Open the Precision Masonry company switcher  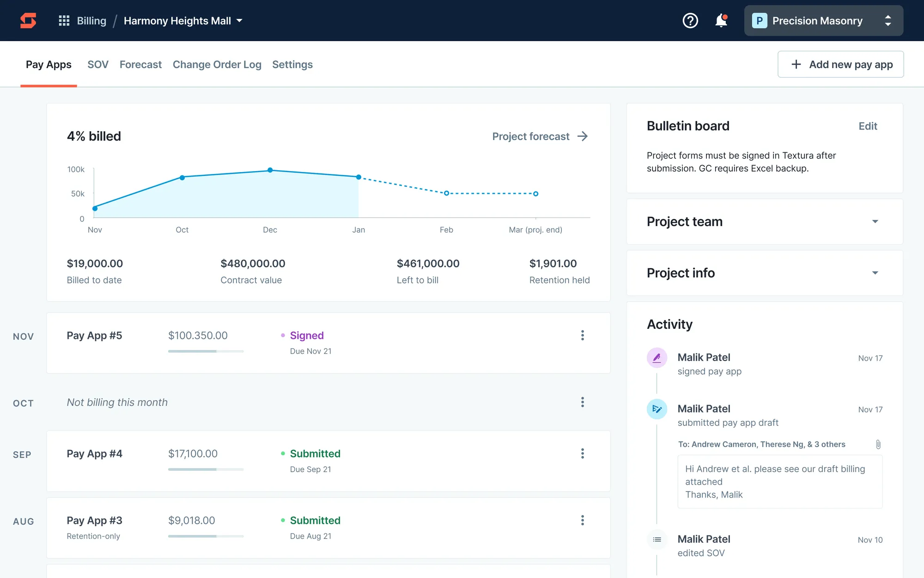coord(823,21)
